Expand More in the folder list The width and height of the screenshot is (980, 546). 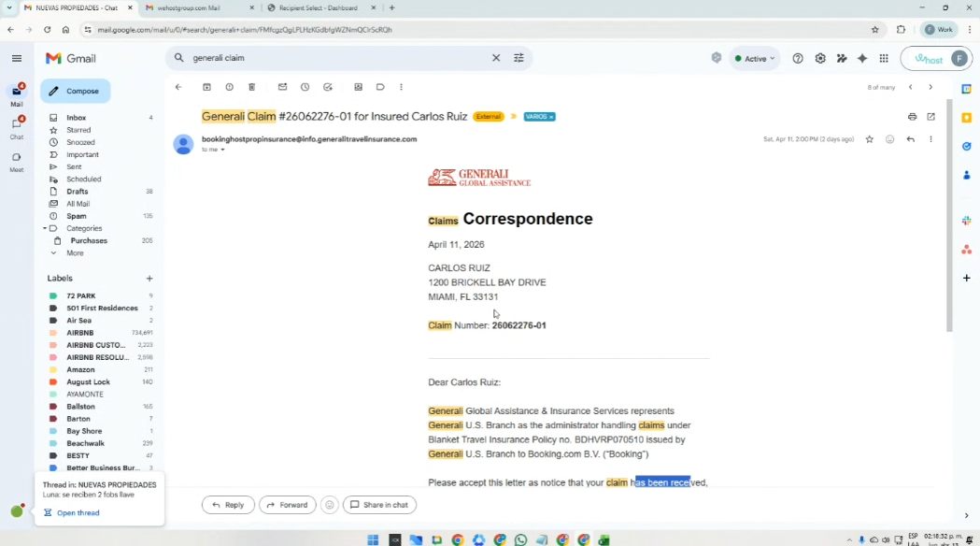pos(75,253)
